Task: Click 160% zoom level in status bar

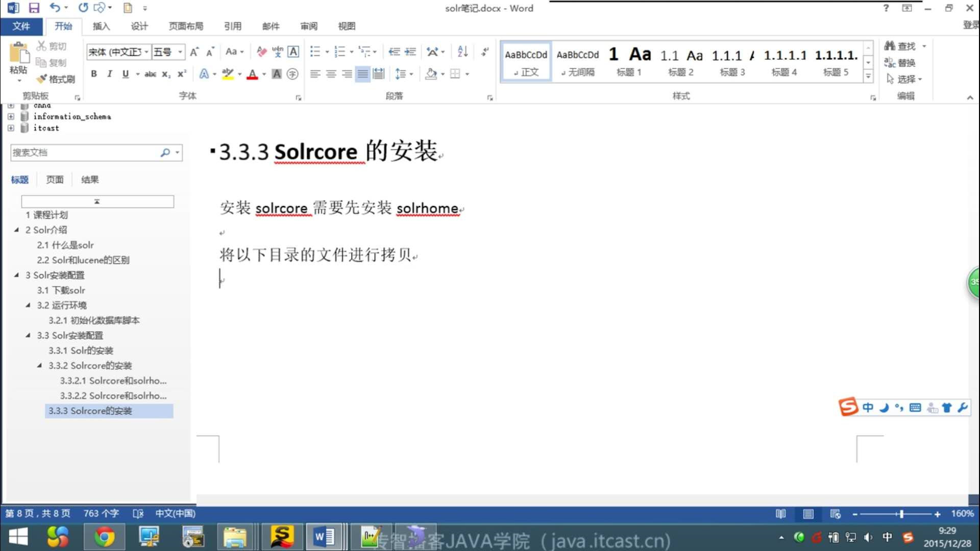Action: 962,514
